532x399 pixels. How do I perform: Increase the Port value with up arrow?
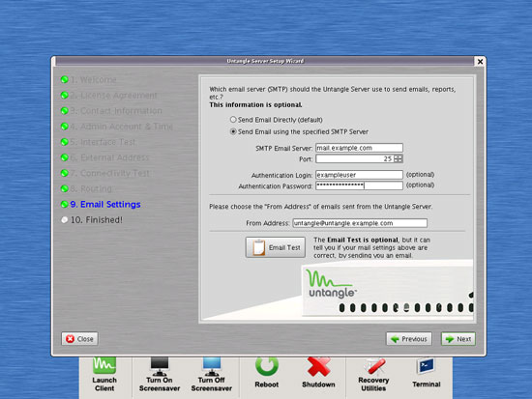(399, 157)
